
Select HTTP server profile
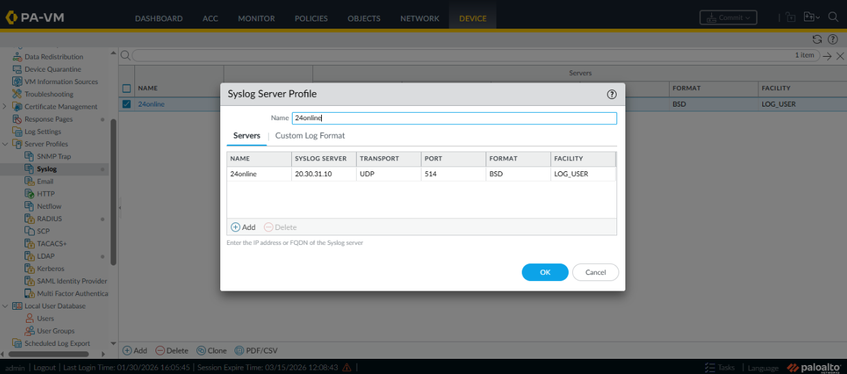pyautogui.click(x=45, y=193)
